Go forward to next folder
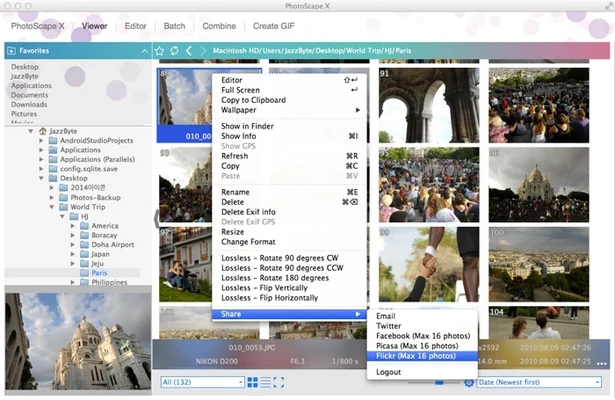This screenshot has width=615, height=400. [x=203, y=51]
